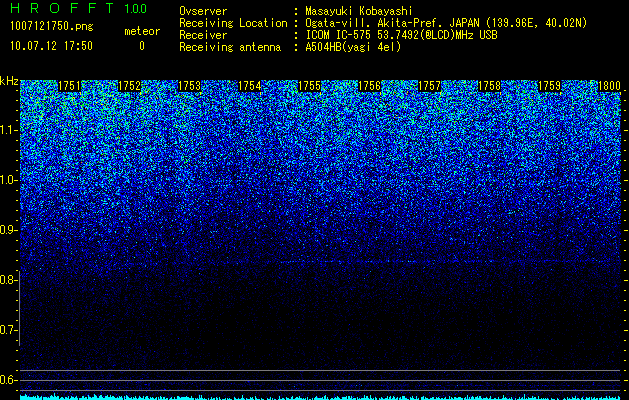
Task: Click the HROFFT title text
Action: click(x=62, y=8)
